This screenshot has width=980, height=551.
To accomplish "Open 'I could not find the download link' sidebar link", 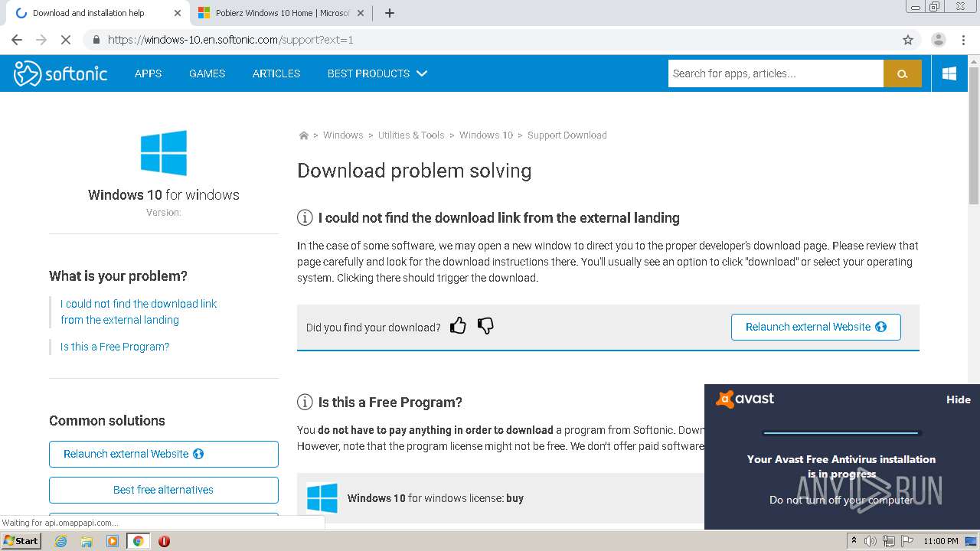I will pos(139,311).
